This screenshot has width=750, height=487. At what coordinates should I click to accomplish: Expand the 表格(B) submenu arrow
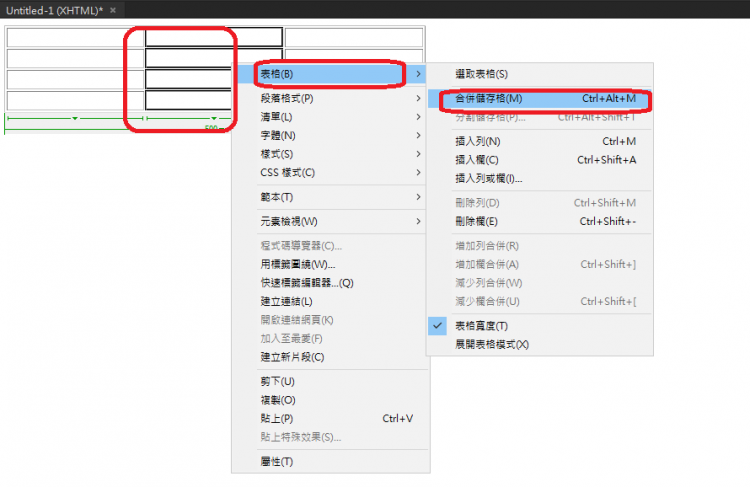pyautogui.click(x=418, y=74)
